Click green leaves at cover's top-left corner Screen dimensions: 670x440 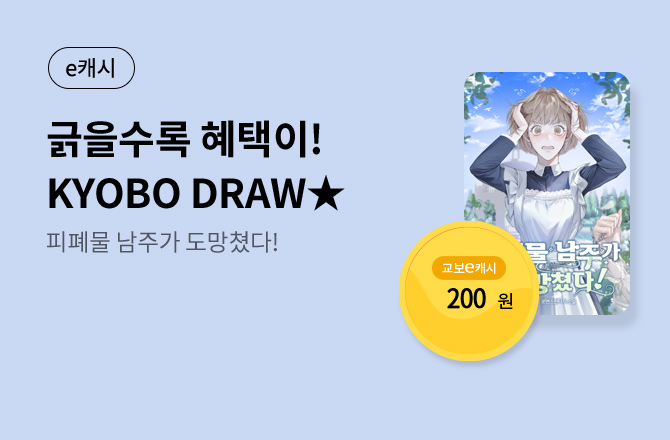click(479, 92)
